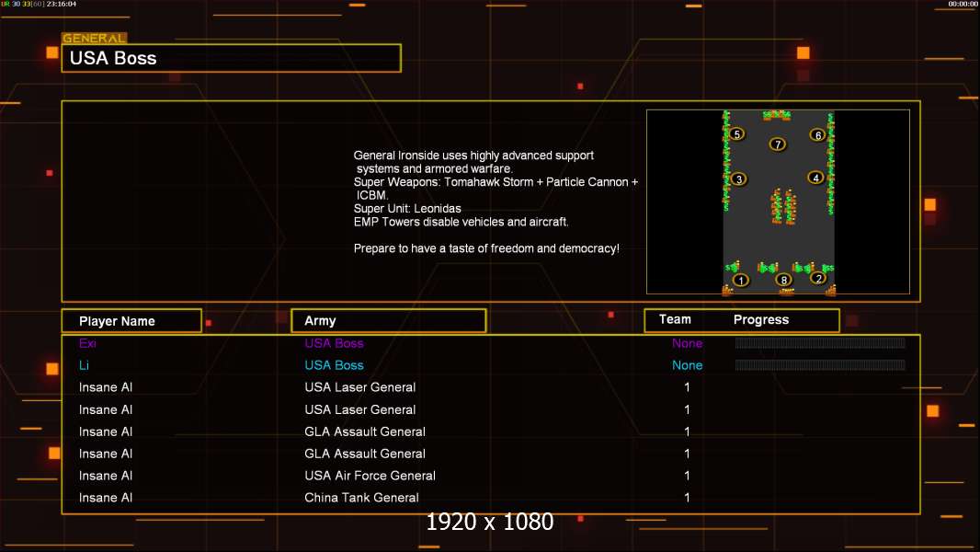Click player Exi's loading progress bar
Screen dimensions: 980x552
pyautogui.click(x=820, y=342)
